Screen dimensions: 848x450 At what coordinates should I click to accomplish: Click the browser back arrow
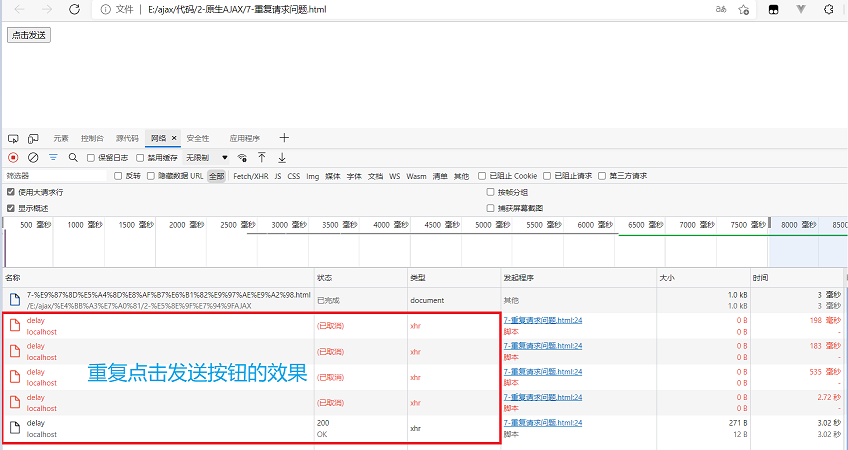tap(19, 9)
